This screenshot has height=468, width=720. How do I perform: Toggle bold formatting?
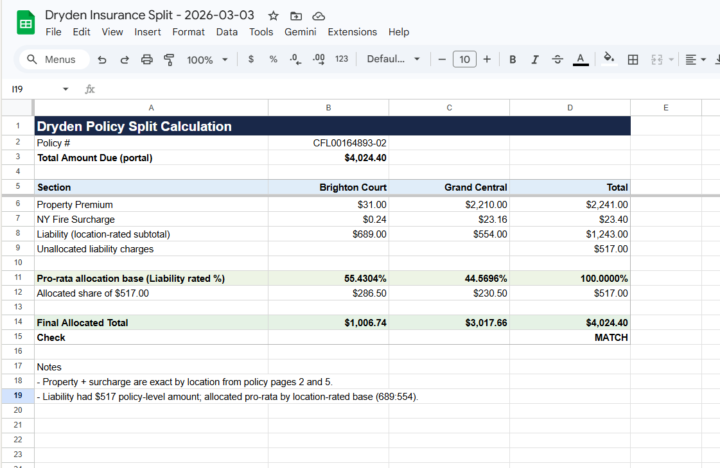pos(512,59)
